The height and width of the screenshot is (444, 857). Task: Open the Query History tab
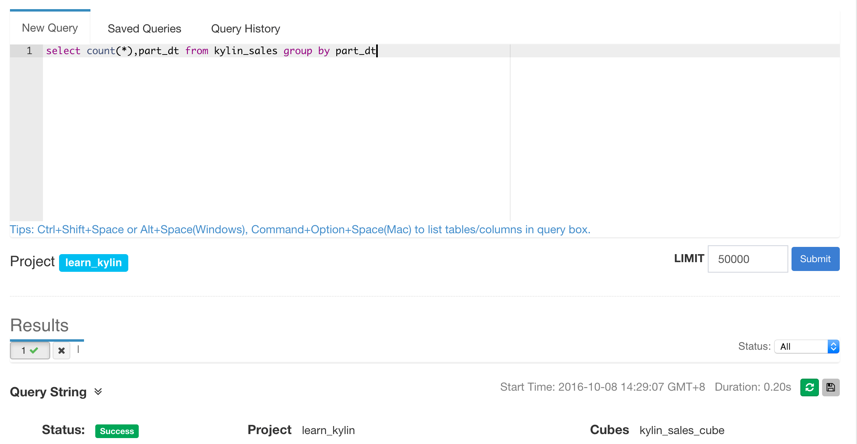click(x=245, y=29)
